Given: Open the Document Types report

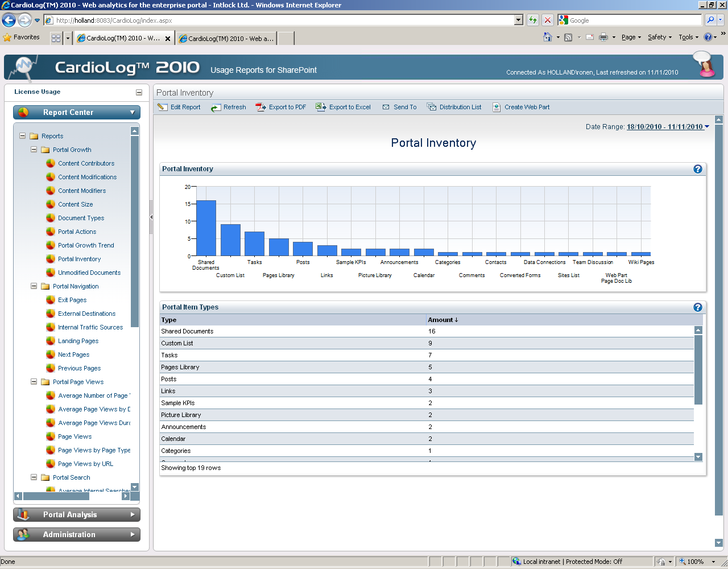Looking at the screenshot, I should click(81, 218).
